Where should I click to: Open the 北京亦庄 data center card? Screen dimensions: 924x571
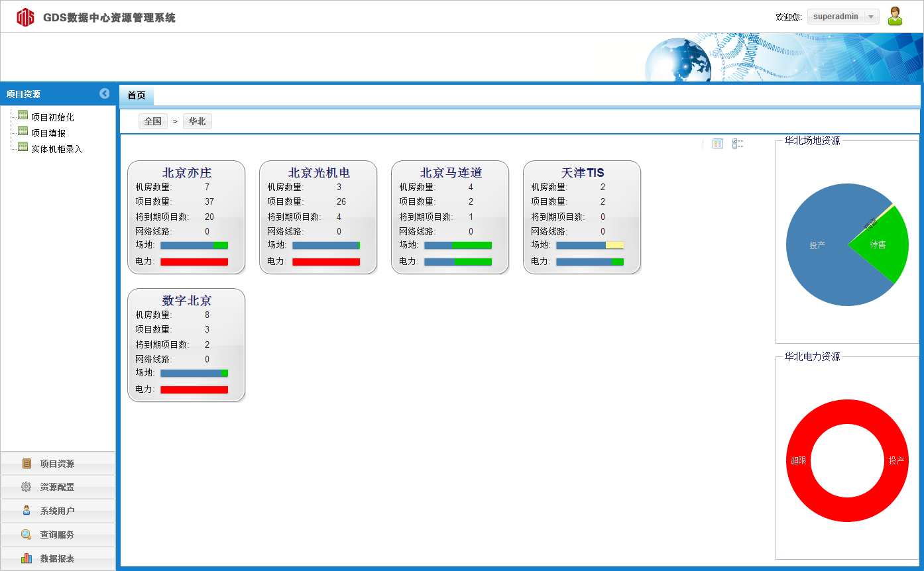coord(186,173)
